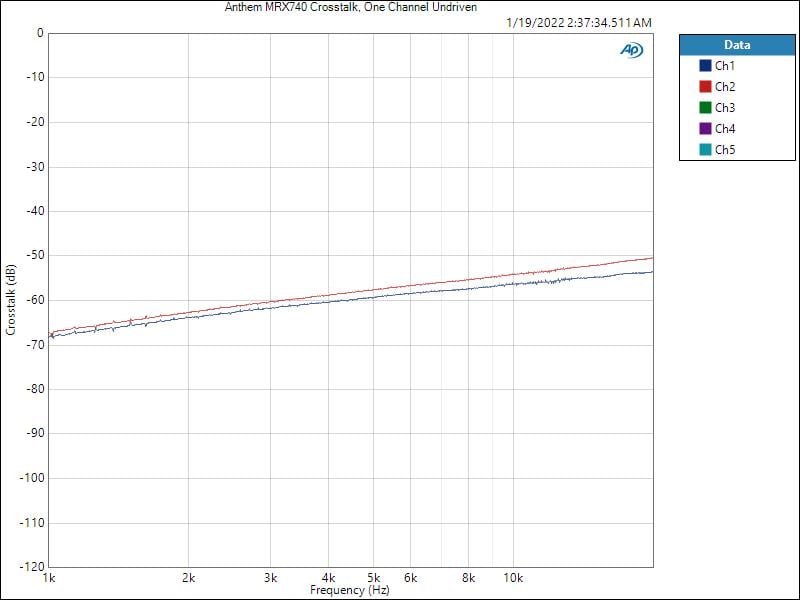Click the 2k tick on the frequency axis

(x=189, y=579)
